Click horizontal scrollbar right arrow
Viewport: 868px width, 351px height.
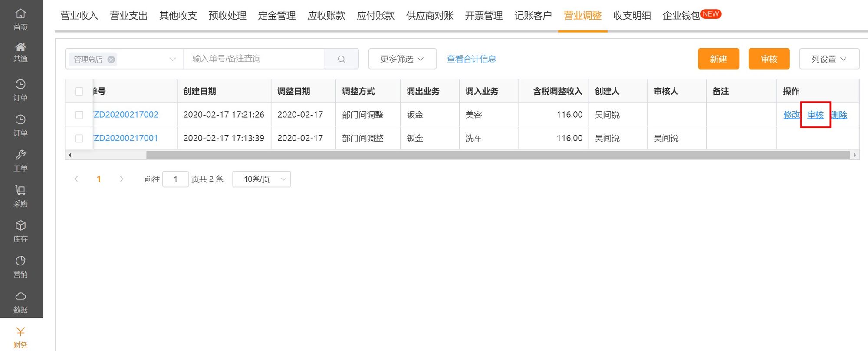(855, 155)
